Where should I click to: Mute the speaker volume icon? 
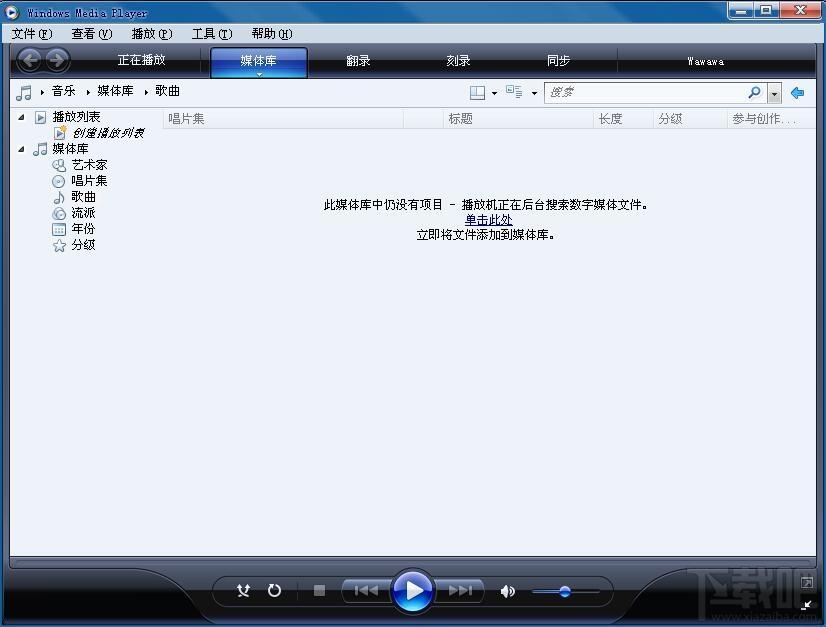pos(508,591)
